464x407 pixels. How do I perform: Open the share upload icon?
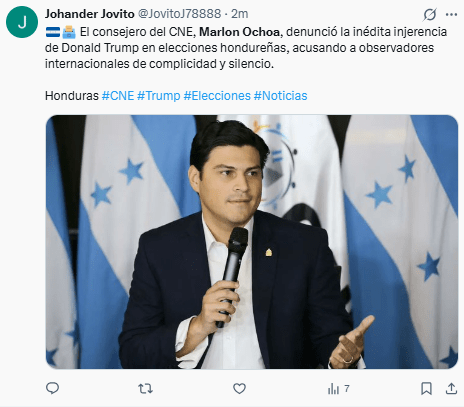point(451,388)
